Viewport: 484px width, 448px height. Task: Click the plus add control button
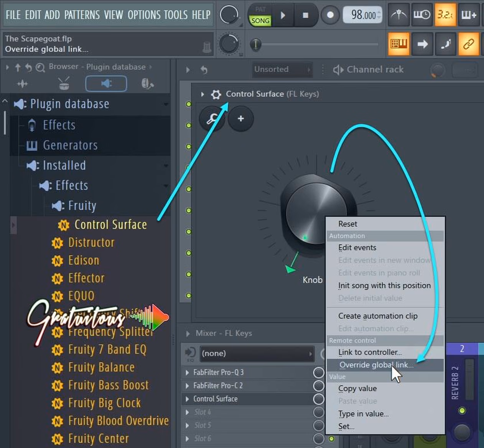(241, 119)
